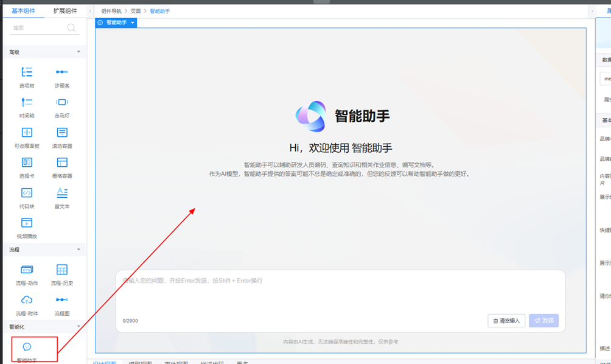Screen dimensions: 611x364
Task: Select the 可收缩面板 collapsible panel icon
Action: [x=27, y=133]
